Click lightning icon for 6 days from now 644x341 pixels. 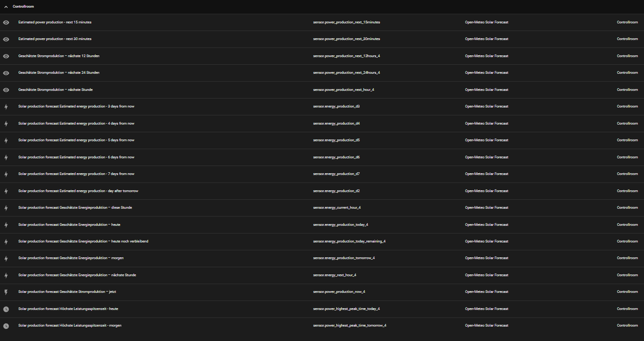pos(6,157)
